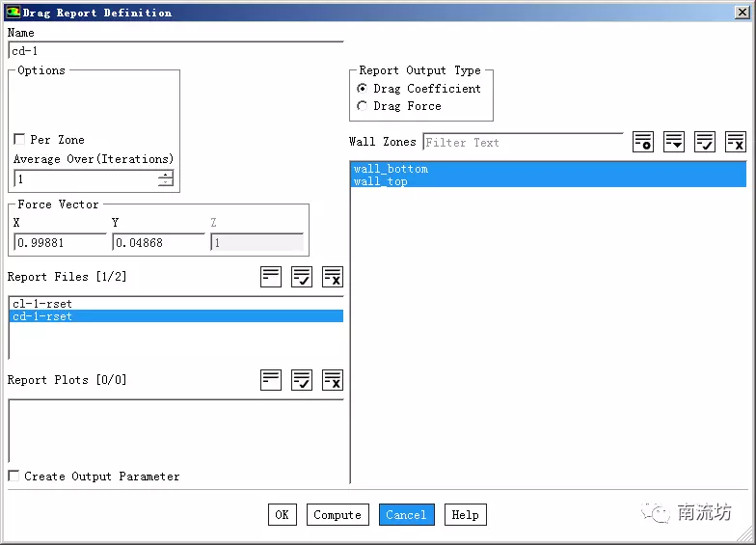Edit Force Vector Y value 0.04868

coord(158,242)
